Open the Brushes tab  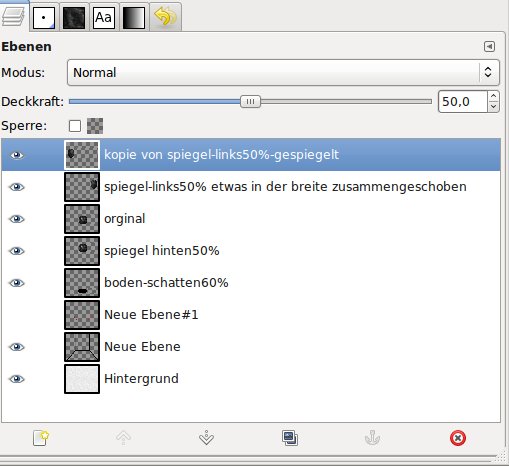point(44,18)
